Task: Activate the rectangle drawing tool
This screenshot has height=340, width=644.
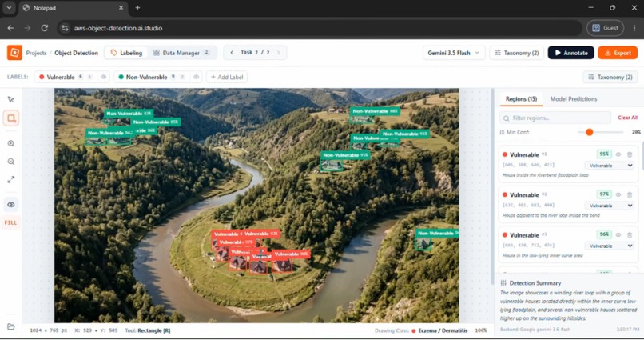Action: coord(11,118)
